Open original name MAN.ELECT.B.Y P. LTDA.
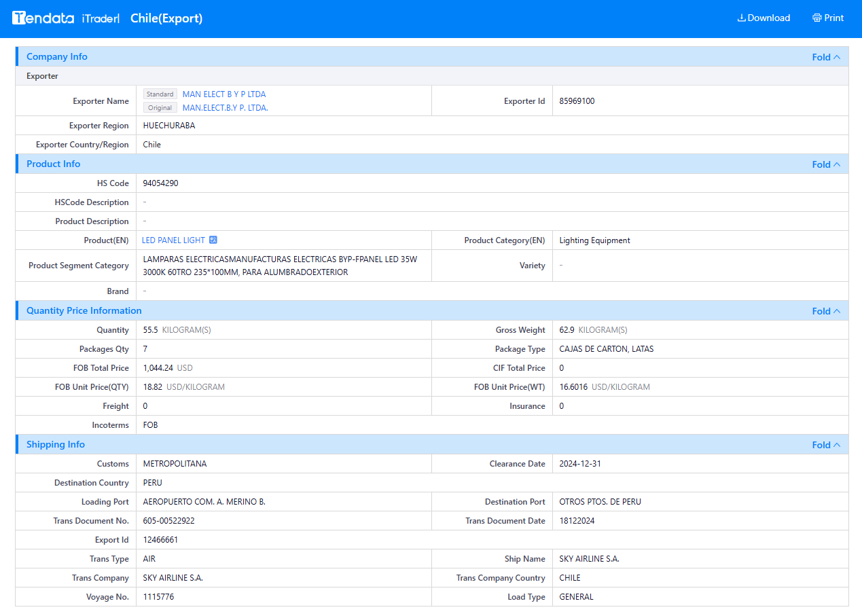Screen dimensions: 862x616 (x=226, y=108)
